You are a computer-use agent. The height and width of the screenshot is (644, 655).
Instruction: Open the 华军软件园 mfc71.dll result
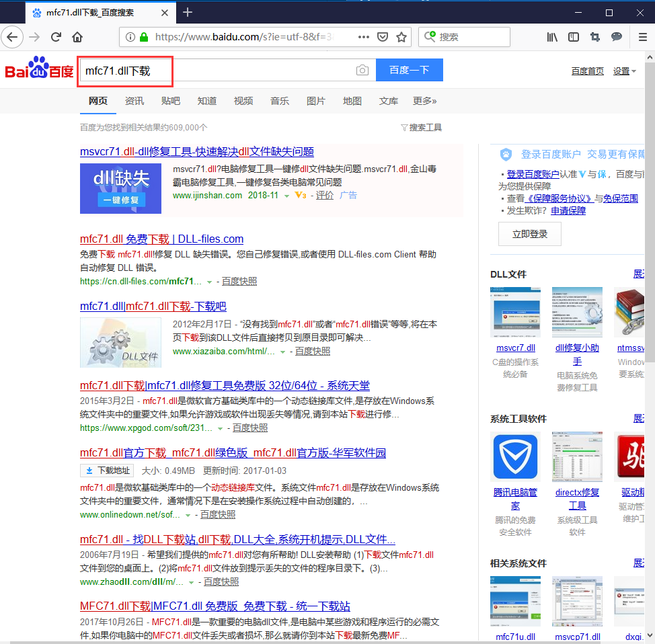pos(233,453)
